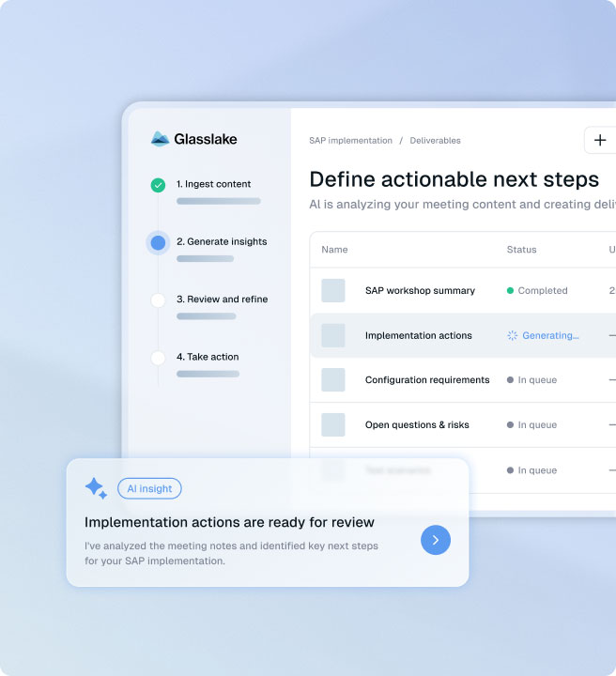Viewport: 616px width, 676px height.
Task: Open Configuration requirements deliverable
Action: [x=427, y=380]
